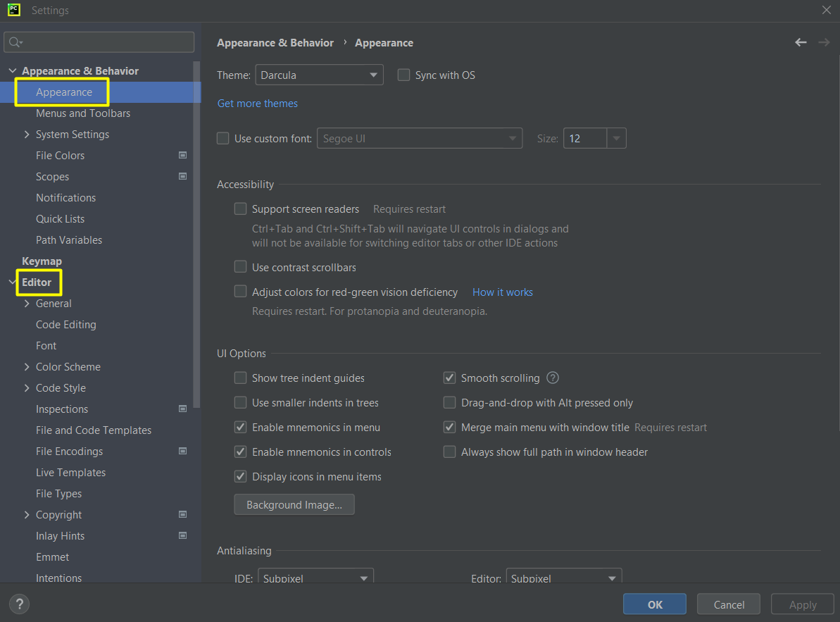The height and width of the screenshot is (622, 840).
Task: Disable Smooth scrolling
Action: click(449, 378)
